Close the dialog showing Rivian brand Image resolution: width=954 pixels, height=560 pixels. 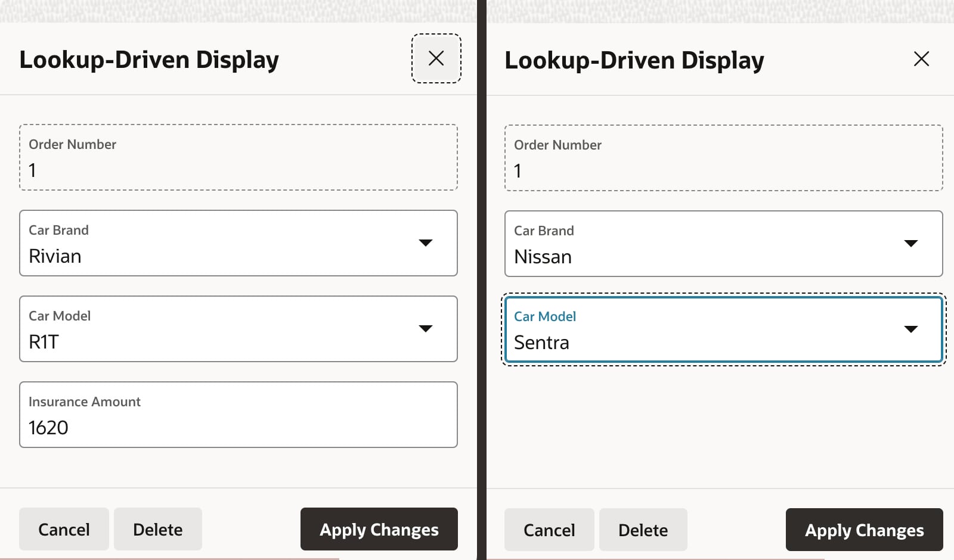pyautogui.click(x=436, y=58)
